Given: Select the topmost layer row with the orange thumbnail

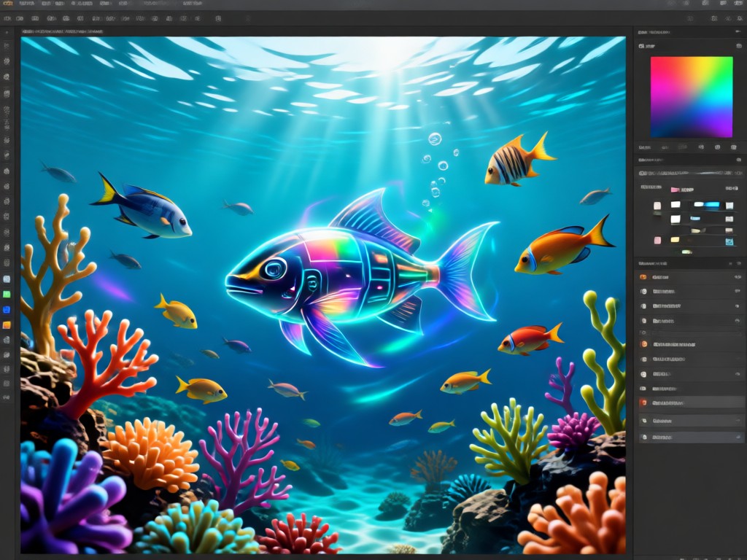Looking at the screenshot, I should coord(690,276).
